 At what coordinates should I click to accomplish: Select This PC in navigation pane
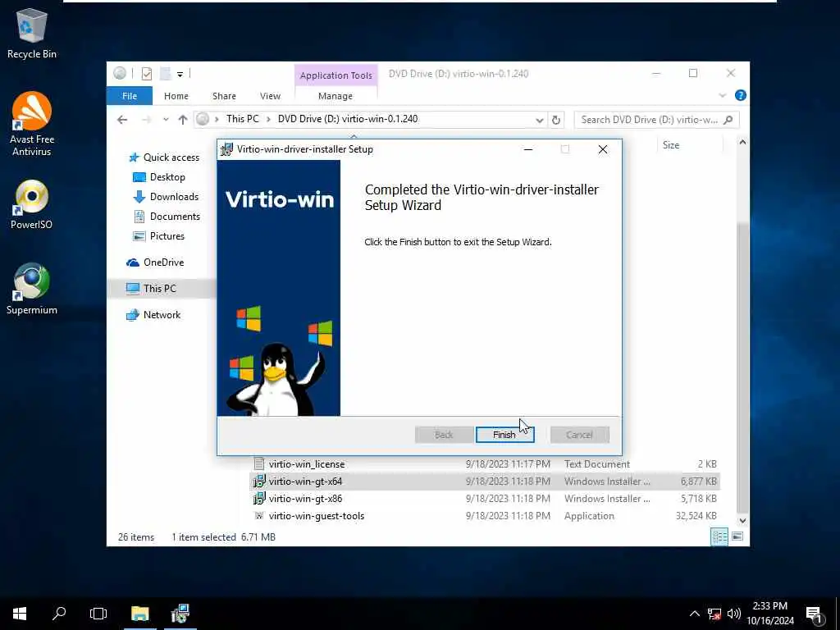pyautogui.click(x=151, y=289)
